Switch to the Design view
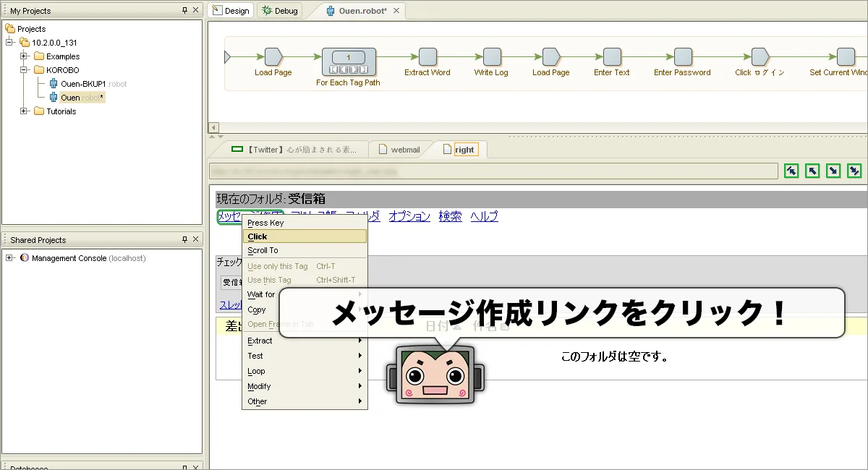 pyautogui.click(x=231, y=11)
